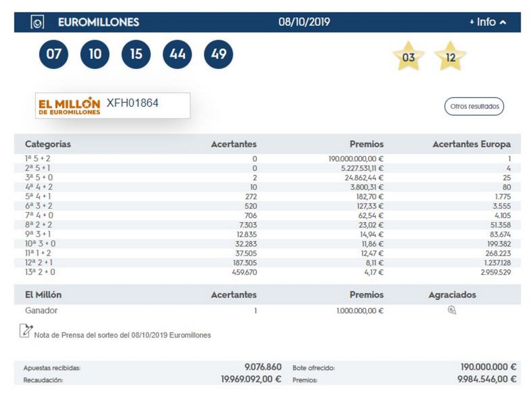Screen dimensions: 532x397
Task: Click prize amount 5.227.531,11 €
Action: (363, 168)
